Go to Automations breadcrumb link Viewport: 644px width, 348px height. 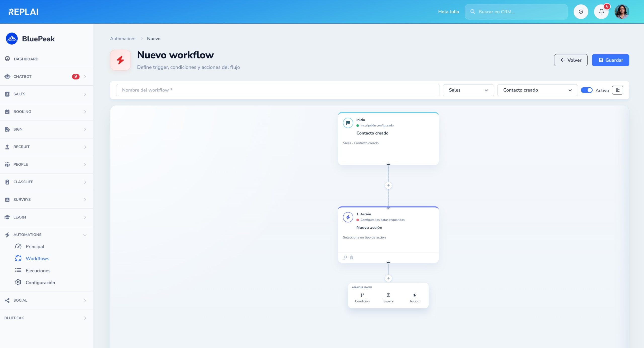coord(123,39)
